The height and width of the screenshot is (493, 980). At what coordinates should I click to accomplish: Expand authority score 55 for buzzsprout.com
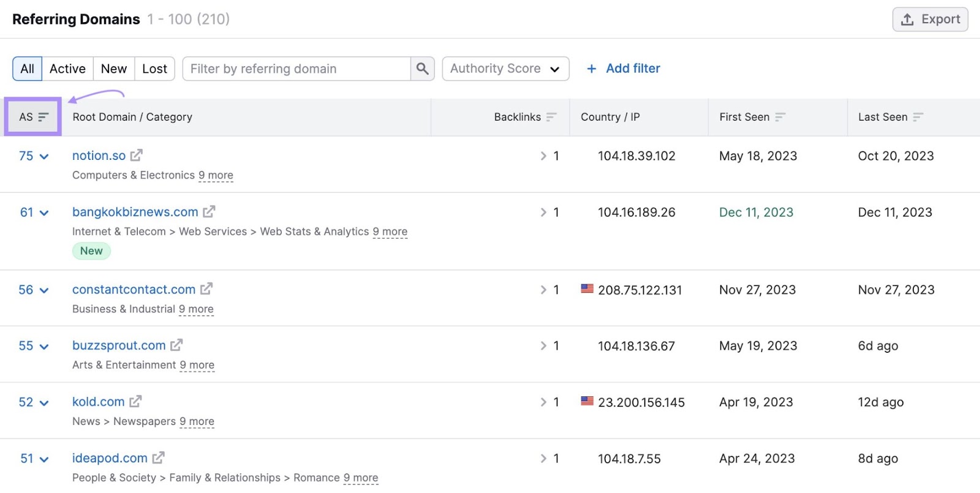pos(34,346)
